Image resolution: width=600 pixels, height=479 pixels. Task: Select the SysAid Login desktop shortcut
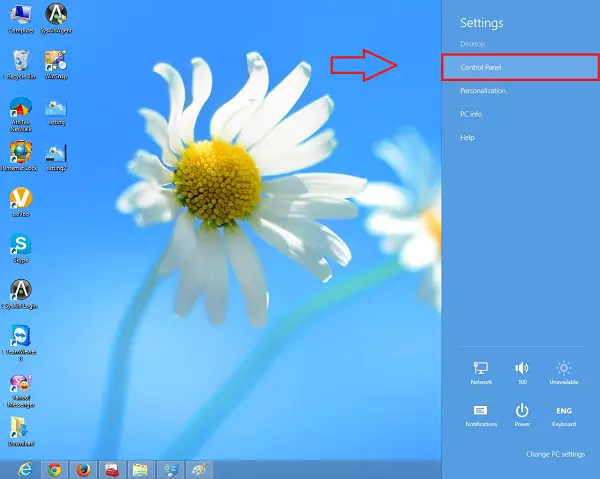pos(20,294)
